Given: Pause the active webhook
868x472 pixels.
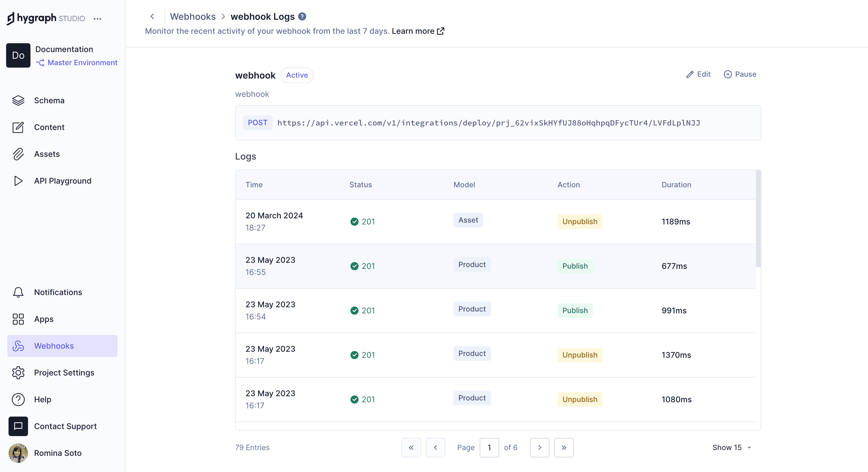Looking at the screenshot, I should click(x=740, y=74).
